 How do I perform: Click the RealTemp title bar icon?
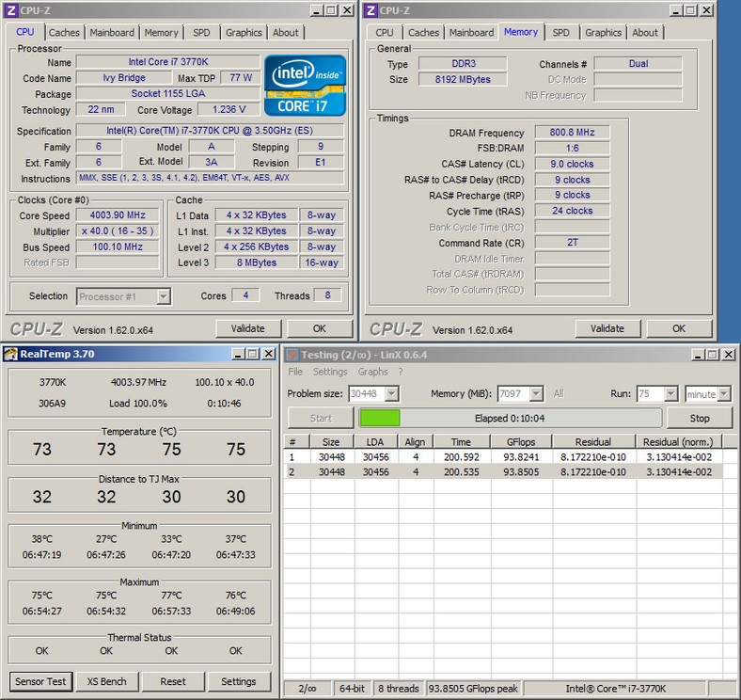[10, 354]
